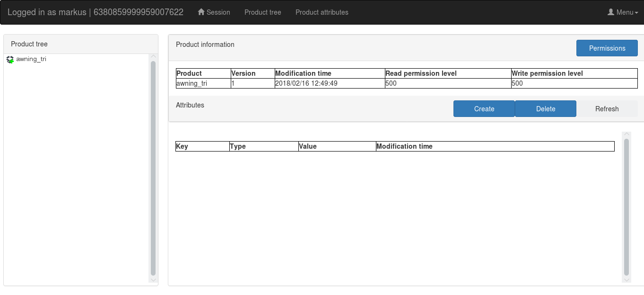Click the awning_tri product box icon

10,60
